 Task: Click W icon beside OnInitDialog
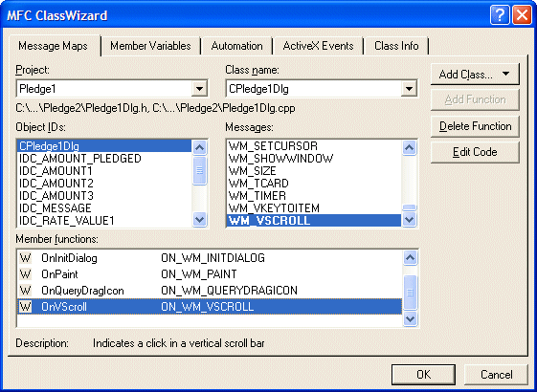coord(25,257)
